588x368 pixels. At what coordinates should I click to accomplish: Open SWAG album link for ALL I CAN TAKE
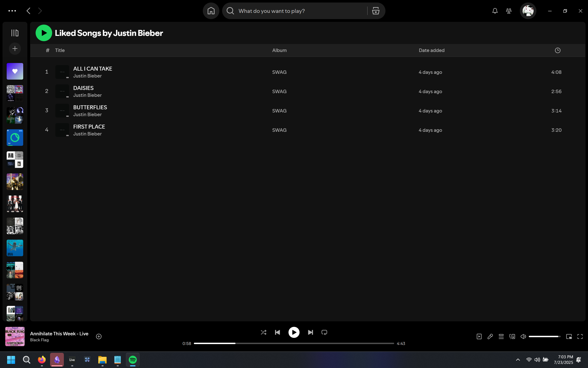(280, 72)
